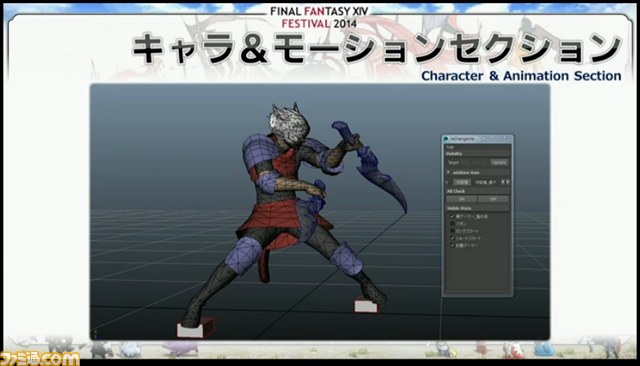The height and width of the screenshot is (366, 640).
Task: Click the Maya icon in panel title bar
Action: [447, 139]
